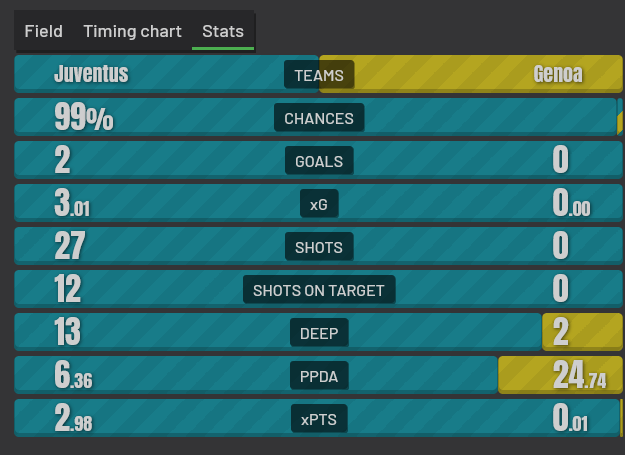Click the SHOTS ON TARGET label

point(319,290)
